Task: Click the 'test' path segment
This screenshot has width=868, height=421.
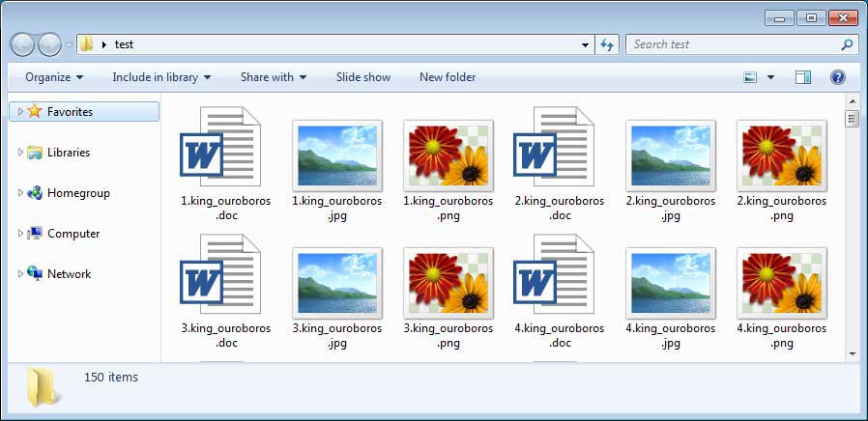Action: coord(124,44)
